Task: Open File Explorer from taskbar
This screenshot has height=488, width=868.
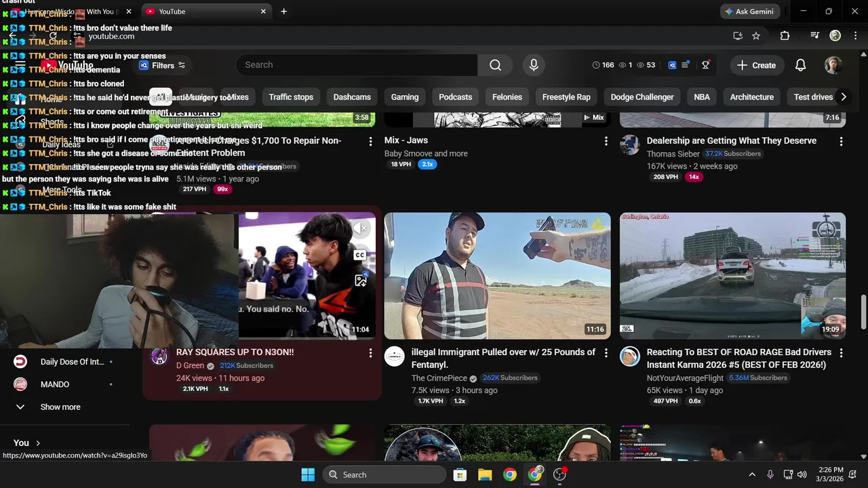Action: coord(485,474)
